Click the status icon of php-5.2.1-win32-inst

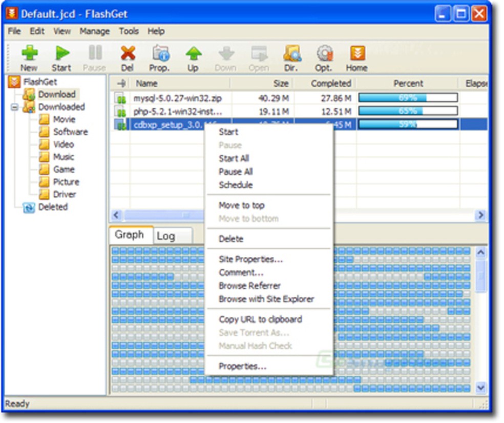(x=120, y=112)
